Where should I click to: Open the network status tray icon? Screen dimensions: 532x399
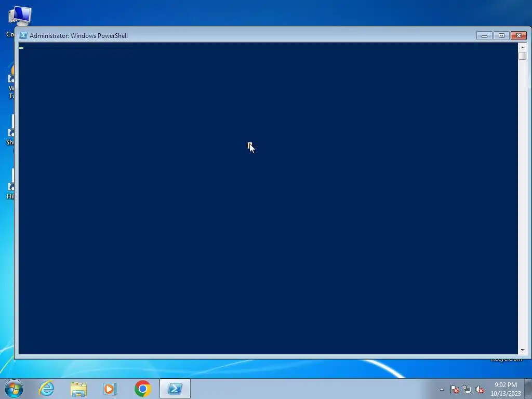tap(467, 390)
